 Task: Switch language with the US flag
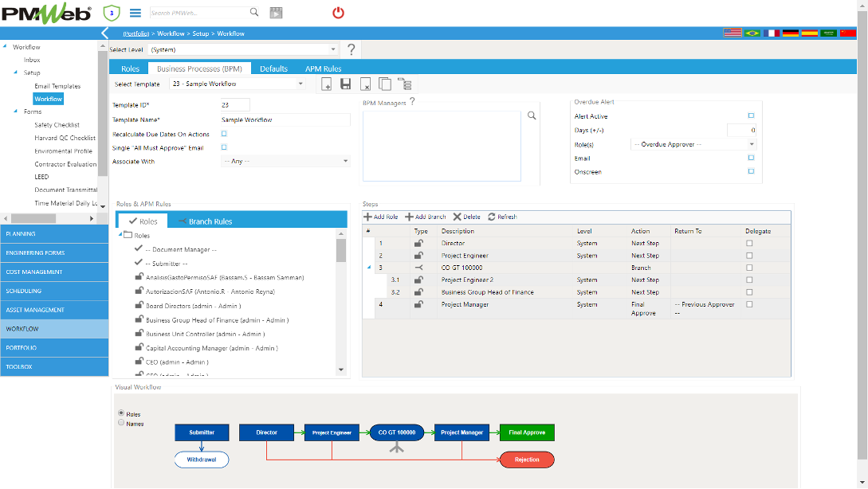tap(732, 33)
